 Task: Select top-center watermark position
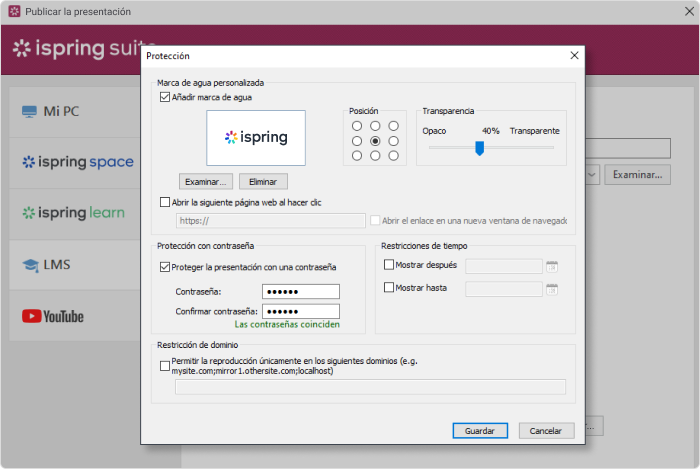pos(375,126)
